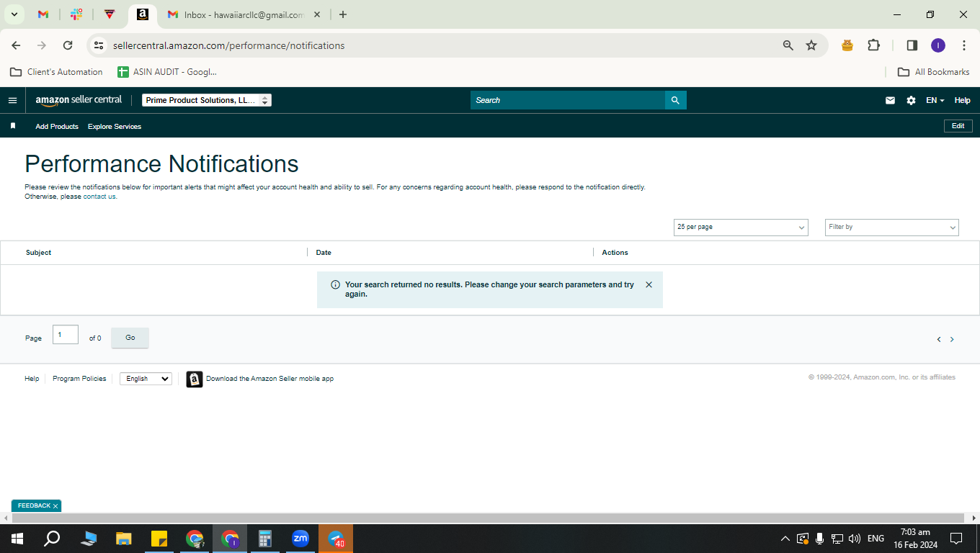Viewport: 980px width, 553px height.
Task: Open the footer Help link
Action: pos(32,379)
